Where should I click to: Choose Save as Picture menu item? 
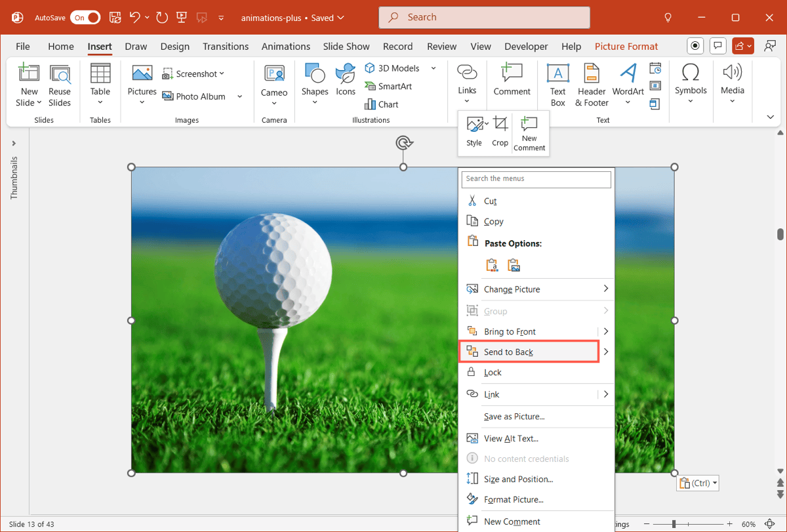pos(536,416)
